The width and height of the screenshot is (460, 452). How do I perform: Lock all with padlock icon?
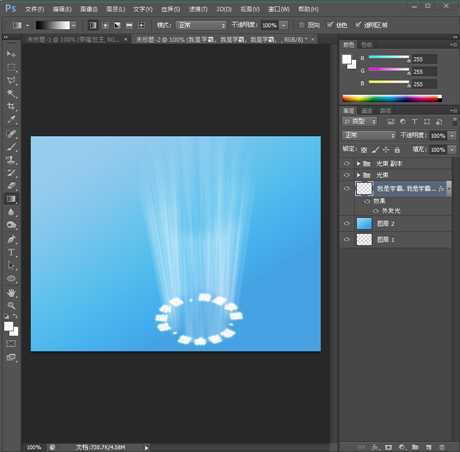tap(397, 150)
